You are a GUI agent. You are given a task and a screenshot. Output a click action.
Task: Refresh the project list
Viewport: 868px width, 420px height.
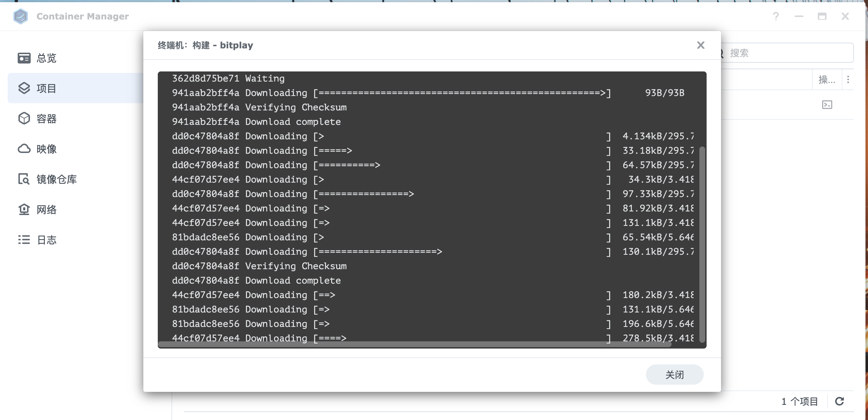pyautogui.click(x=839, y=401)
